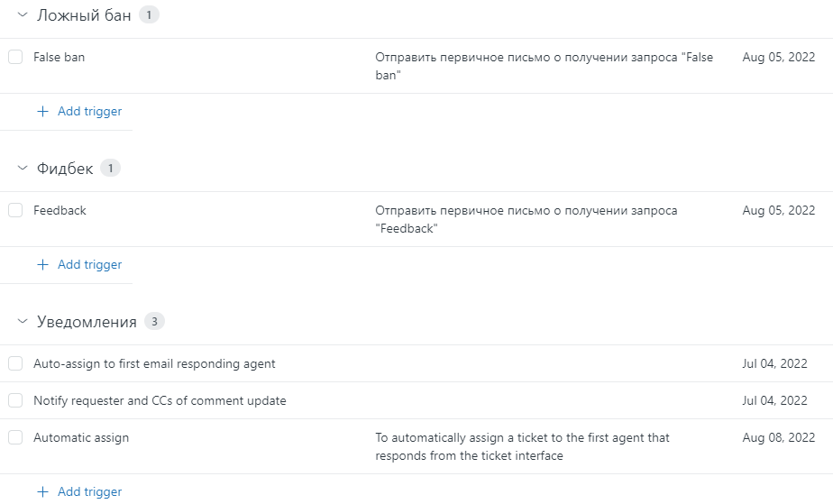
Task: Click the count badge next to Уведомления
Action: click(x=154, y=322)
